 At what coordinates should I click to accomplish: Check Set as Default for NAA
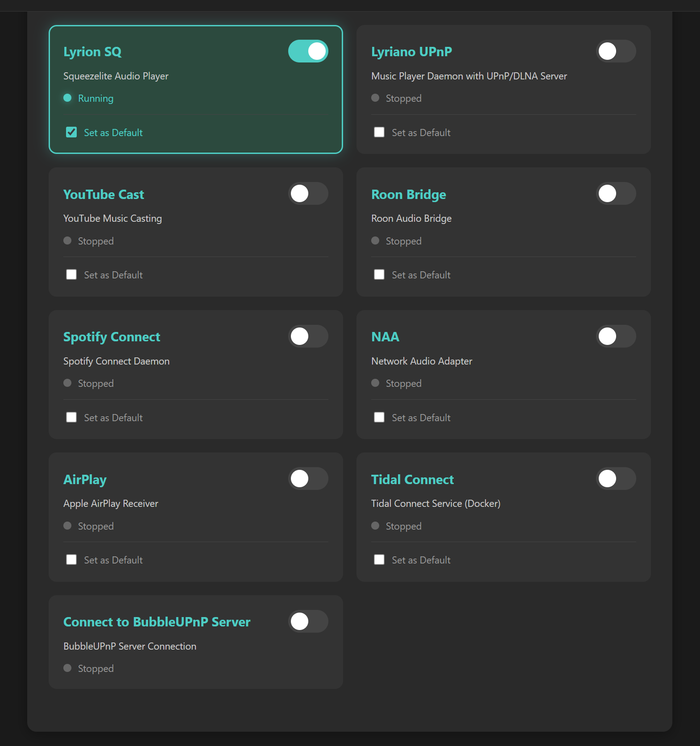(x=379, y=417)
